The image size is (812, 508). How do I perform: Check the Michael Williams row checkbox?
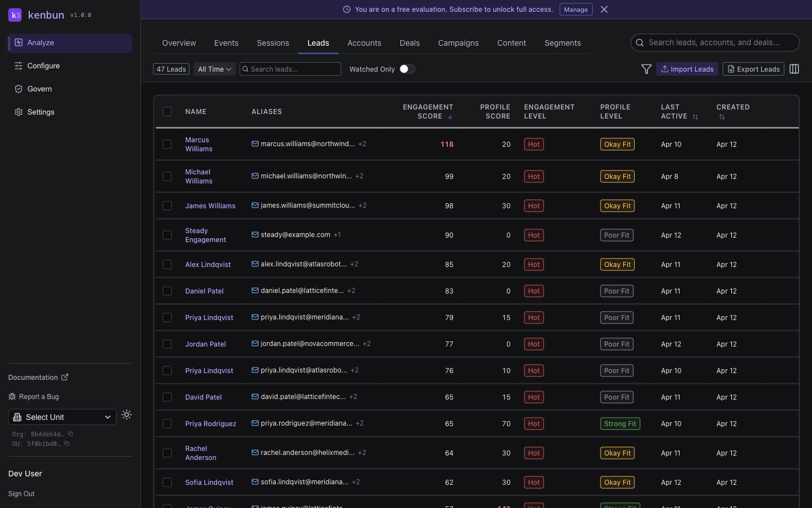167,177
